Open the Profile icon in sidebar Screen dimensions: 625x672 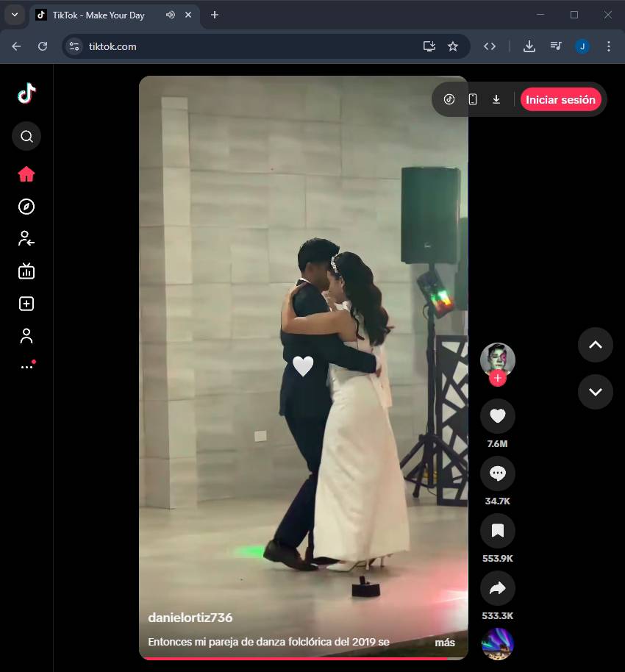click(x=26, y=336)
